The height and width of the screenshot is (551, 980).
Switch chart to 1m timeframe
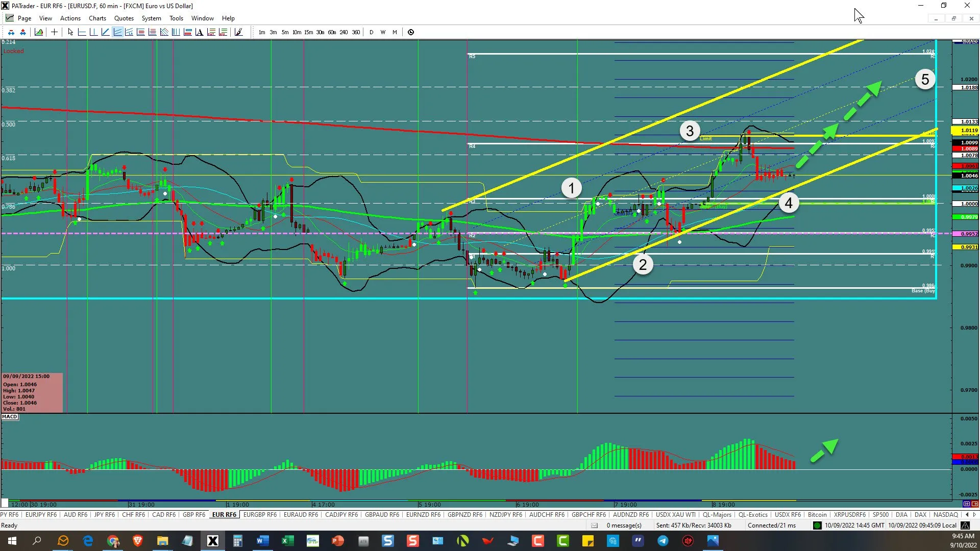(262, 32)
